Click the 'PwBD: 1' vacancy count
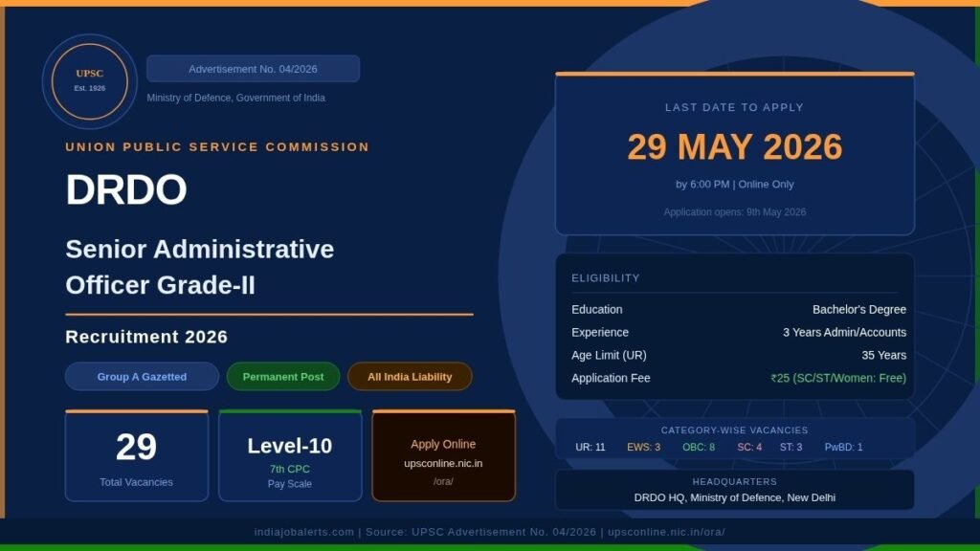Screen dimensions: 980x551 (x=844, y=448)
